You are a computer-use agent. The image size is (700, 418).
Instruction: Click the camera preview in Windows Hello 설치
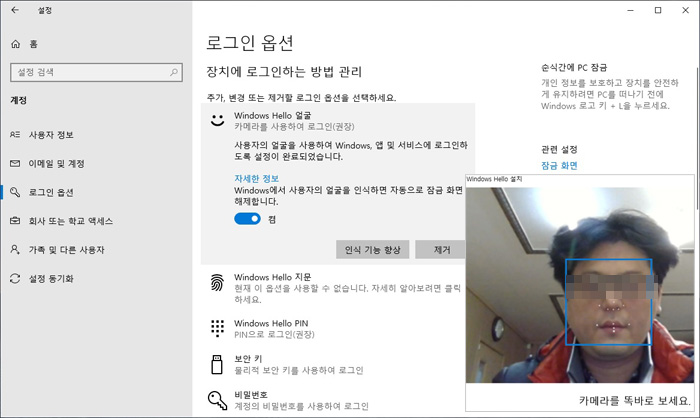click(x=580, y=285)
